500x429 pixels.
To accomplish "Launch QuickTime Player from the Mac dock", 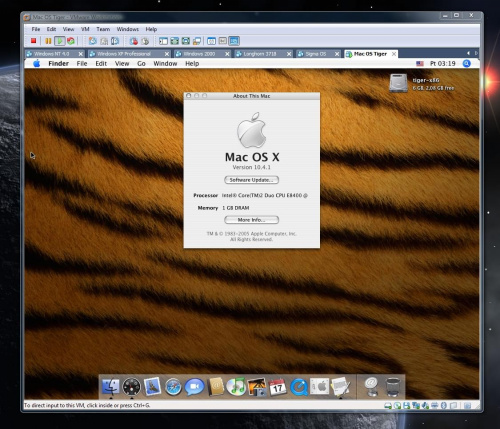I will pos(299,387).
